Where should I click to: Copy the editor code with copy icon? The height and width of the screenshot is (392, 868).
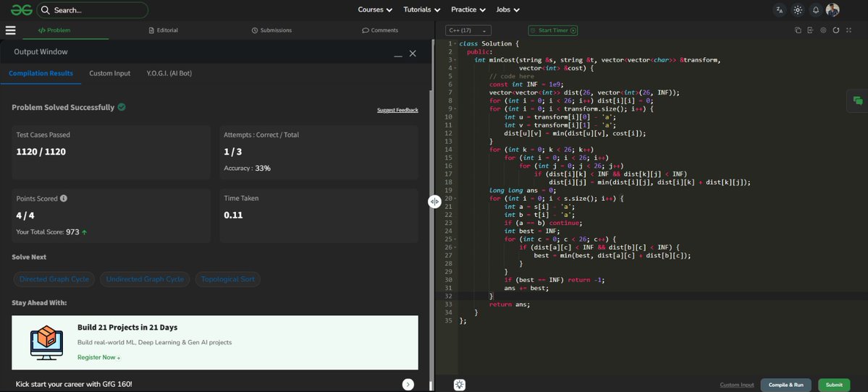[798, 30]
